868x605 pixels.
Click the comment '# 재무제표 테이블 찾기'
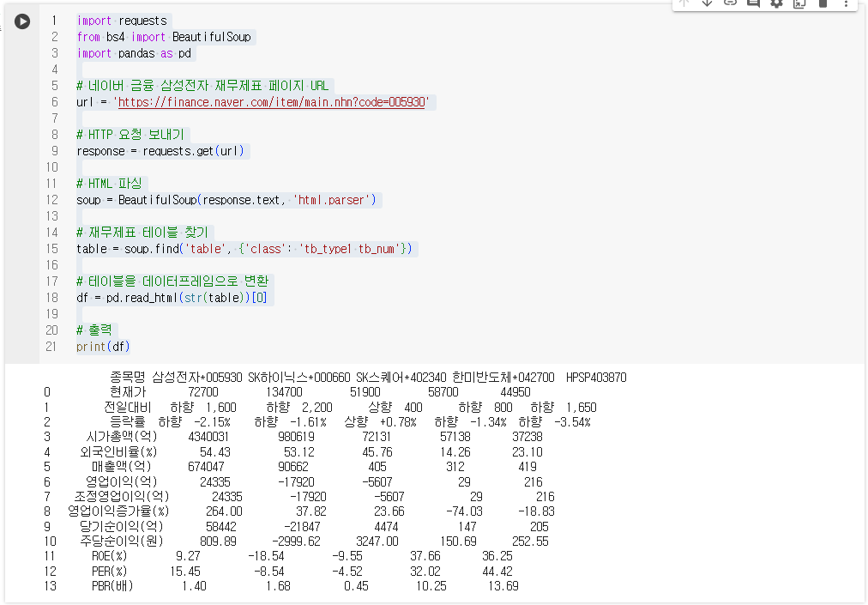click(x=142, y=233)
